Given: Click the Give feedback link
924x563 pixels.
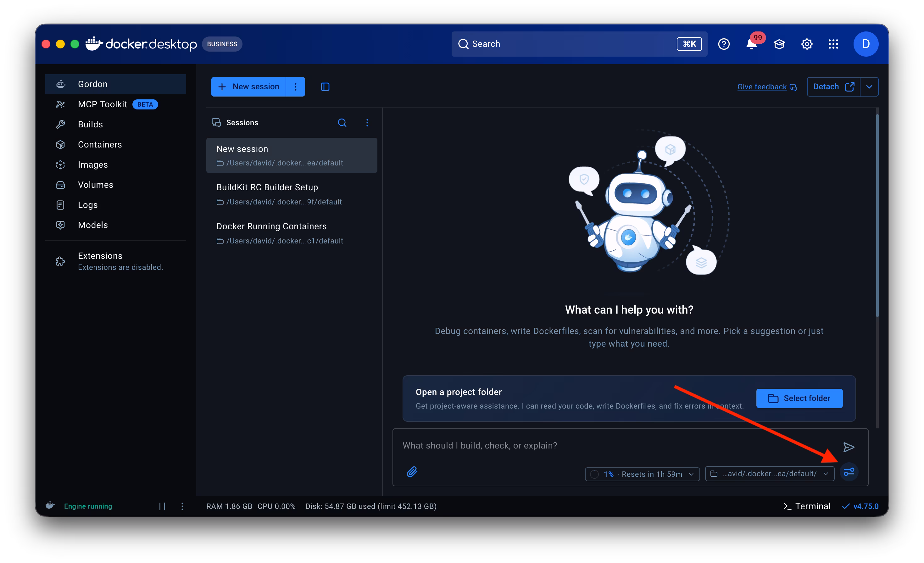Looking at the screenshot, I should (x=766, y=87).
